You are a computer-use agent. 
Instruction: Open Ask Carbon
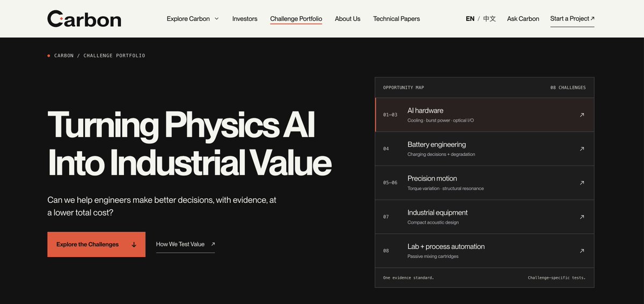[x=523, y=19]
